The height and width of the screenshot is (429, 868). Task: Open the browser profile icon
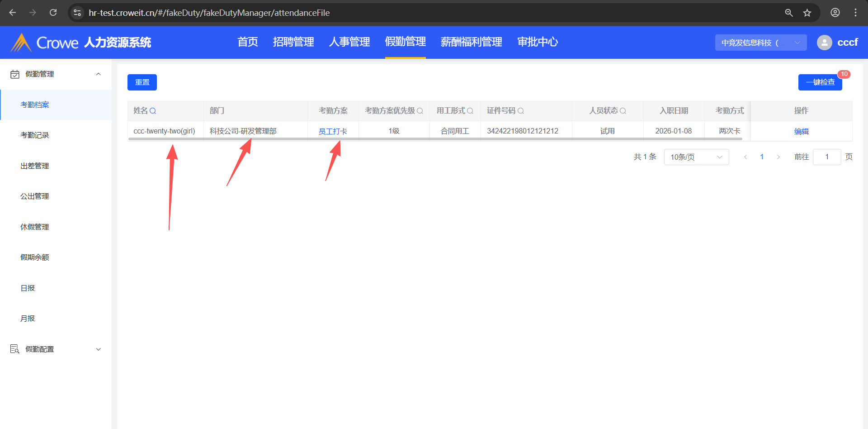835,13
